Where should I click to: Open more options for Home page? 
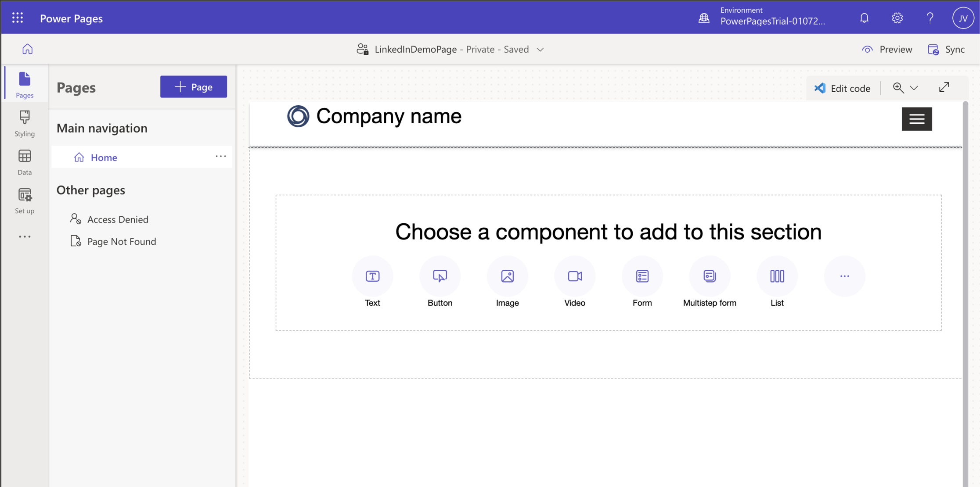tap(220, 157)
